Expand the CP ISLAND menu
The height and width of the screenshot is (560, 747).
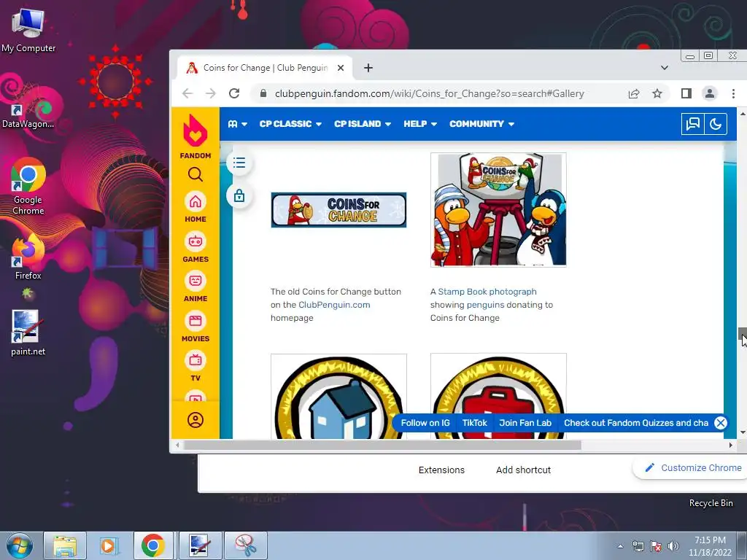click(363, 124)
